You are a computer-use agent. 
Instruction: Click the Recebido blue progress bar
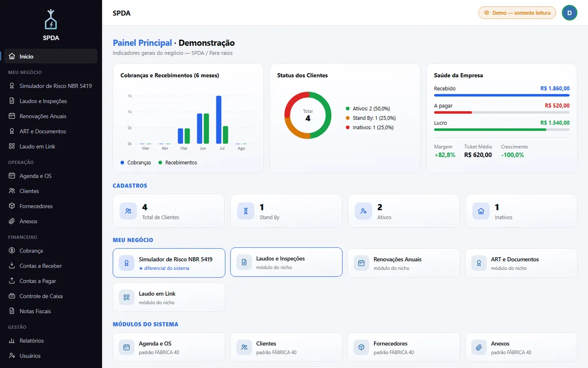502,95
